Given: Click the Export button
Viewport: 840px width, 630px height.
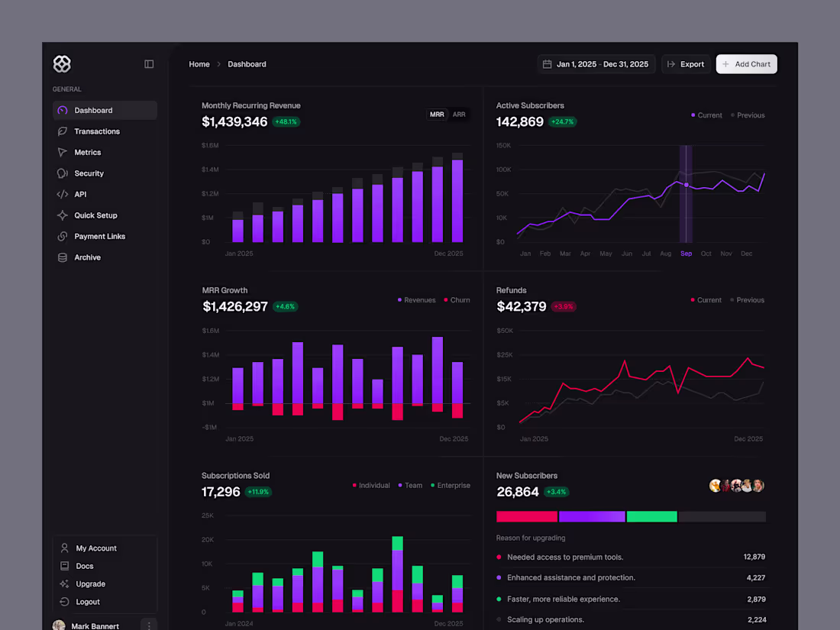Looking at the screenshot, I should 685,64.
